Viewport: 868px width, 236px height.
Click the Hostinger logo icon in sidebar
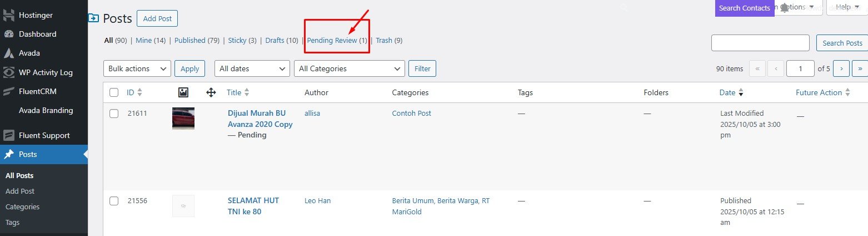[8, 15]
